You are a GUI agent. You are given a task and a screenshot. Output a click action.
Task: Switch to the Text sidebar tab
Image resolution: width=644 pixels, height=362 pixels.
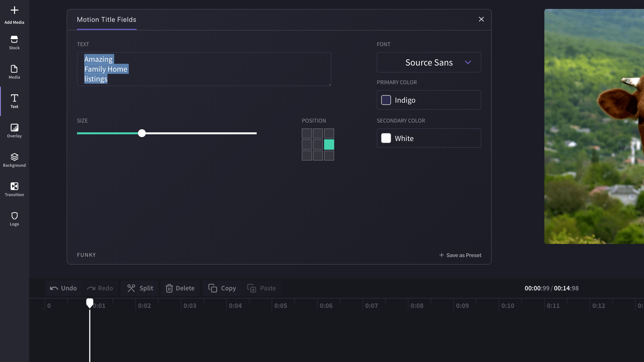(x=14, y=101)
